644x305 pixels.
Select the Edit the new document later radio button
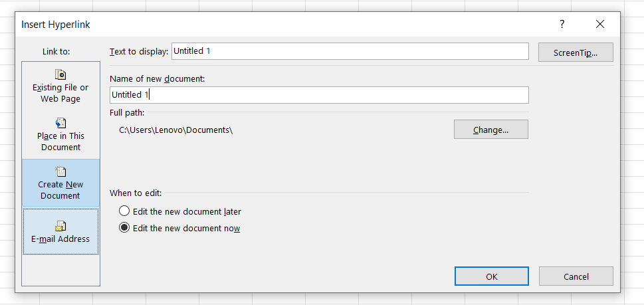tap(124, 211)
